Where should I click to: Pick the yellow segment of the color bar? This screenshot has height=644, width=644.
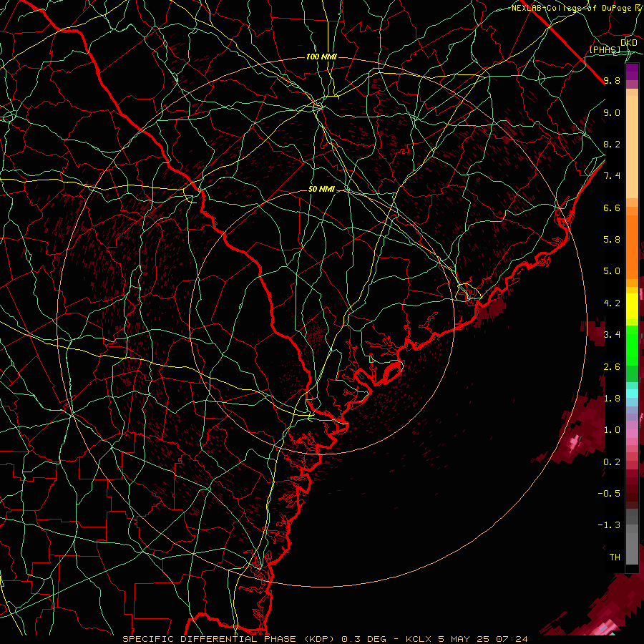[x=632, y=306]
